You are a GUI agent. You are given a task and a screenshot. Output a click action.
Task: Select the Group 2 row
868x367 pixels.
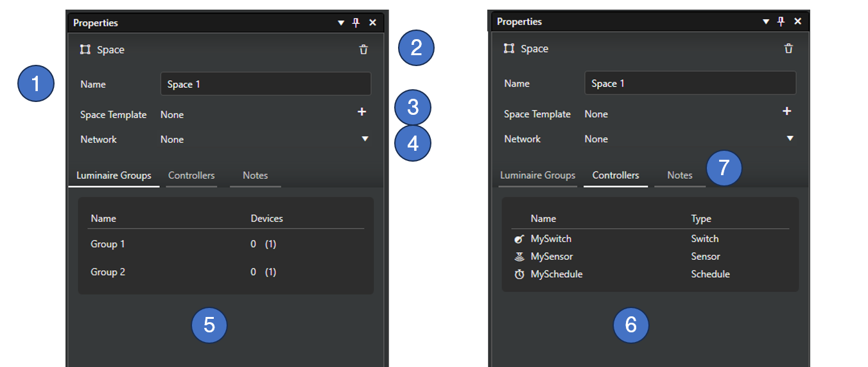tap(108, 272)
